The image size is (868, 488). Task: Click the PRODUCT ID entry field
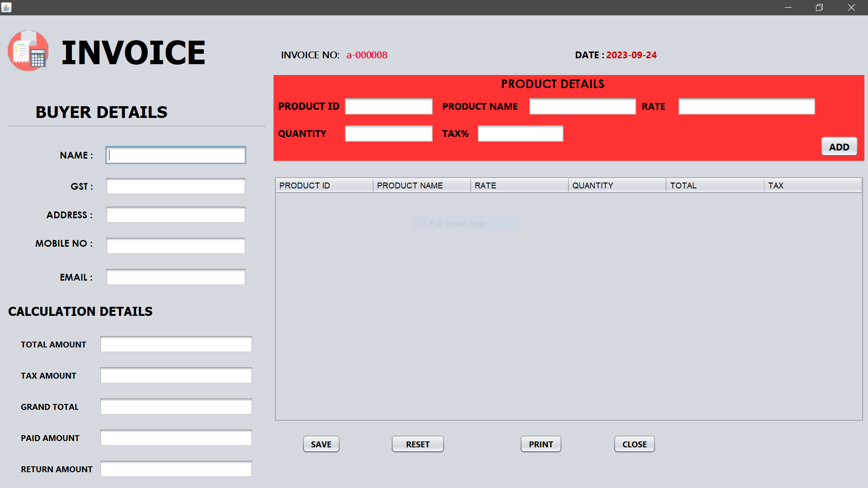388,106
